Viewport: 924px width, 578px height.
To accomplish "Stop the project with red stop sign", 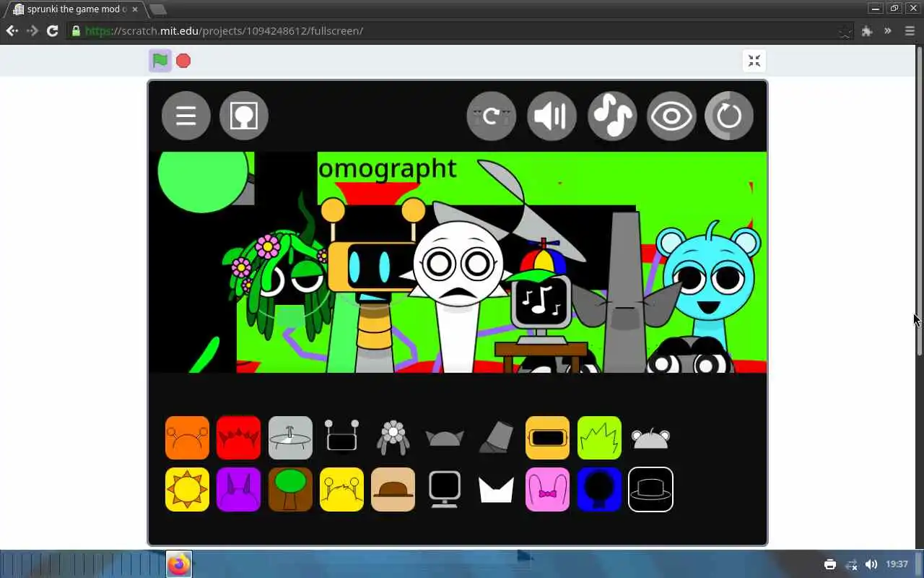I will (x=183, y=61).
